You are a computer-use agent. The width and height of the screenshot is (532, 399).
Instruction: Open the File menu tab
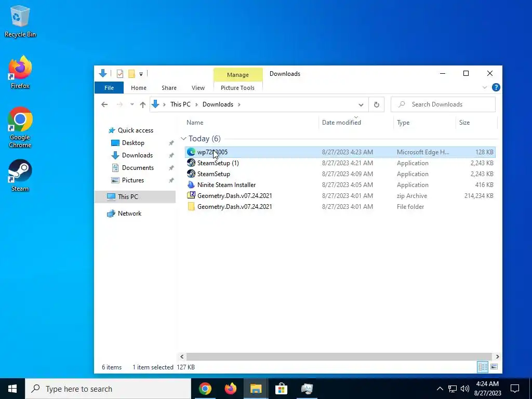click(109, 88)
